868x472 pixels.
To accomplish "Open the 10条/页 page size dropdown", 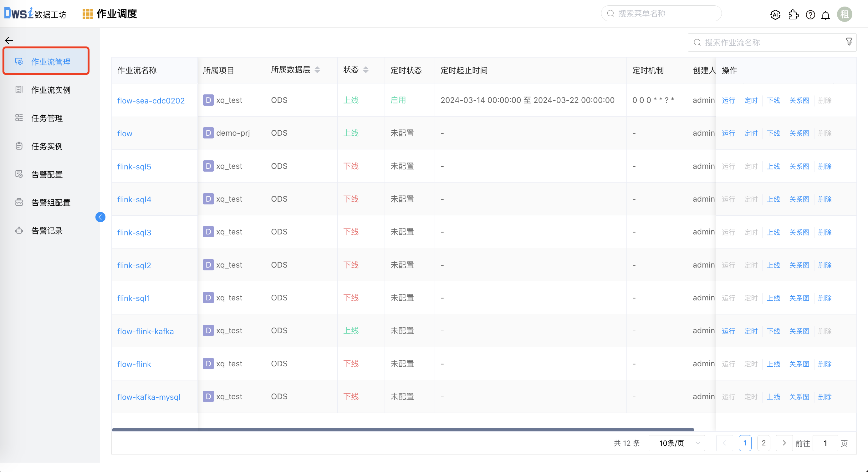I will 676,443.
